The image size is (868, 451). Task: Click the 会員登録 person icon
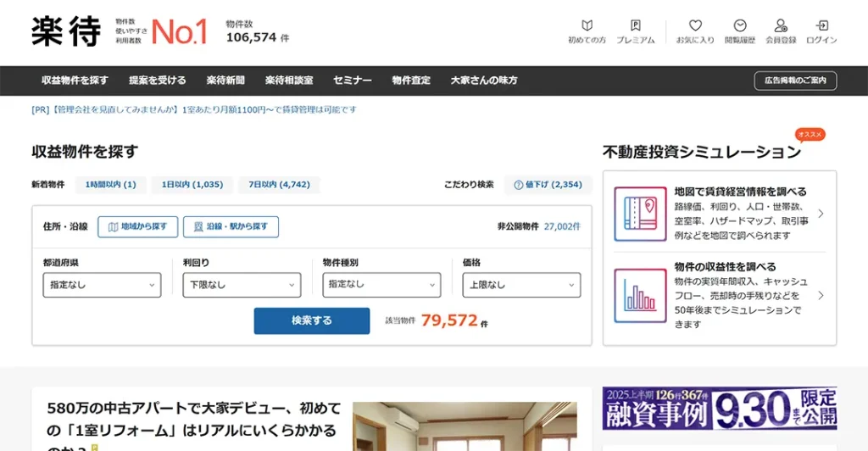click(781, 26)
